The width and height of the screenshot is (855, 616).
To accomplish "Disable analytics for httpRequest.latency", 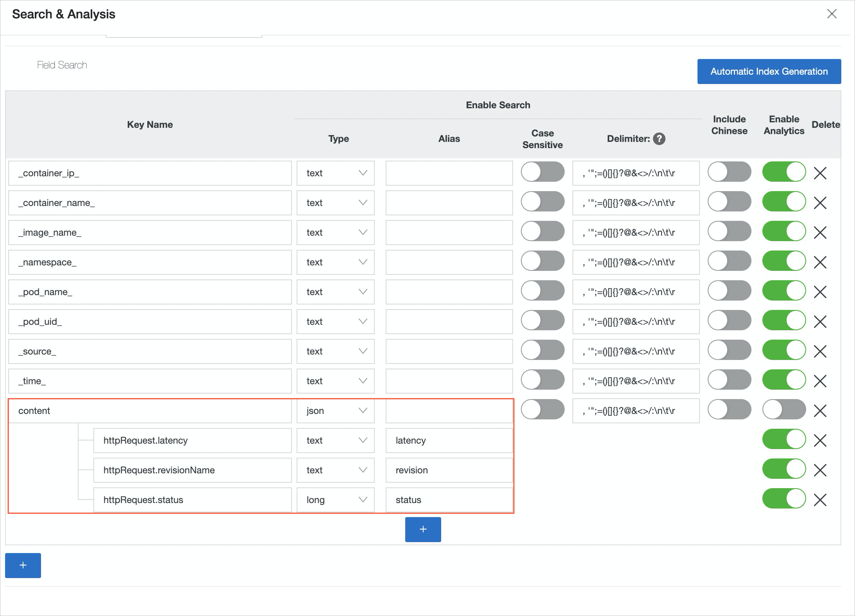I will [784, 439].
